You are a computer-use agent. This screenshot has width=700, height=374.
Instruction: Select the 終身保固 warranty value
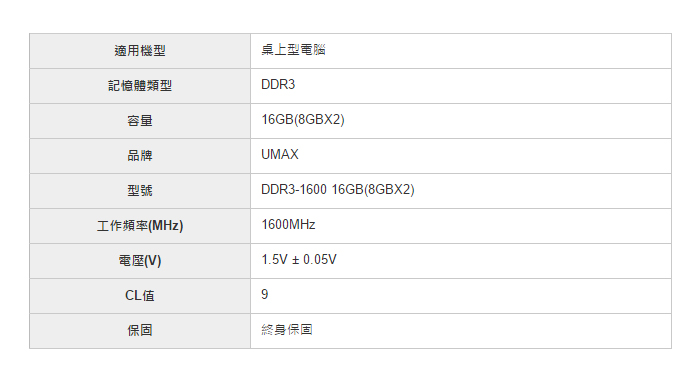pyautogui.click(x=287, y=330)
